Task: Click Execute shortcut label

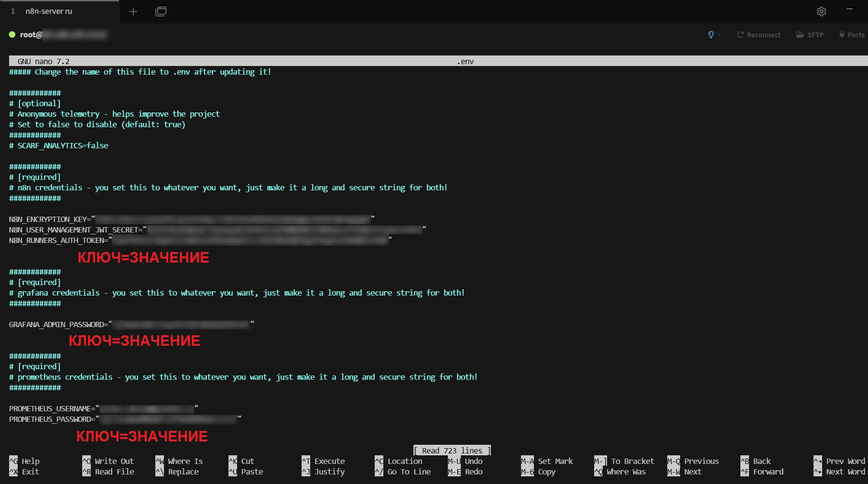Action: (329, 461)
